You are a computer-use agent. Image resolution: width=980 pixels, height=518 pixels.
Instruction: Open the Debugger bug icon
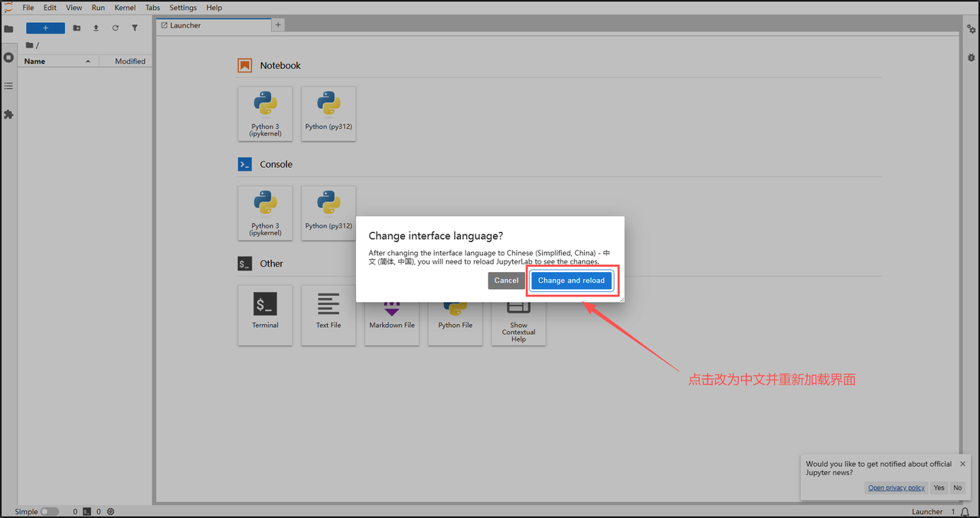click(x=971, y=57)
